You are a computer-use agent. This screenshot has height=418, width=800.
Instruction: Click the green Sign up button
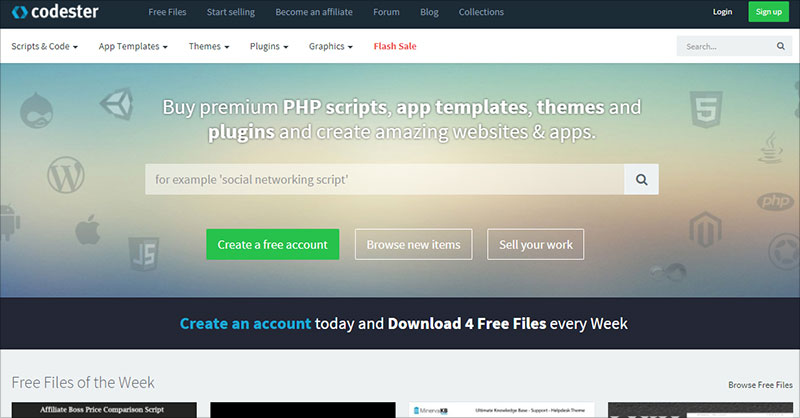point(768,12)
